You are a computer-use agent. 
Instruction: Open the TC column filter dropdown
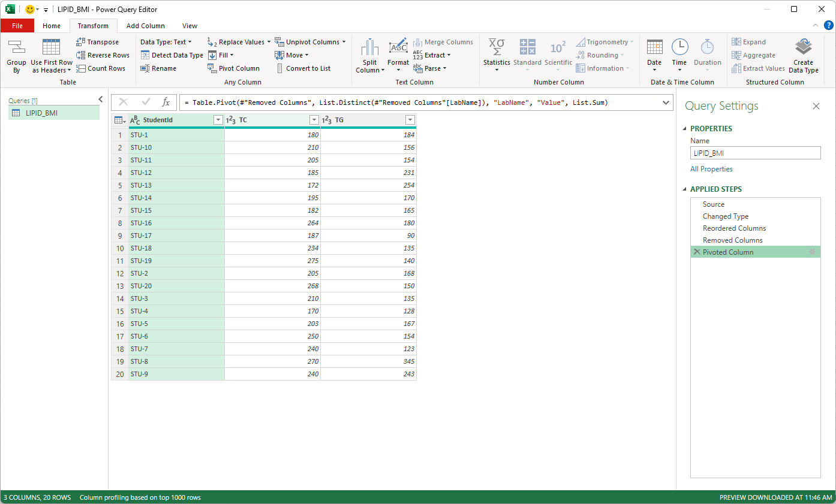[x=314, y=120]
